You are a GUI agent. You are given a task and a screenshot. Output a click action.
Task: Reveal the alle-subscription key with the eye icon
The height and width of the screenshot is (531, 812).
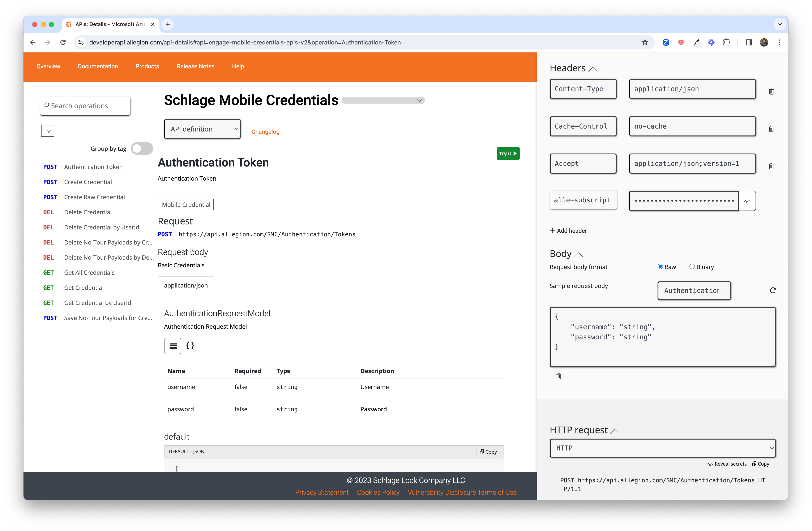click(x=747, y=201)
